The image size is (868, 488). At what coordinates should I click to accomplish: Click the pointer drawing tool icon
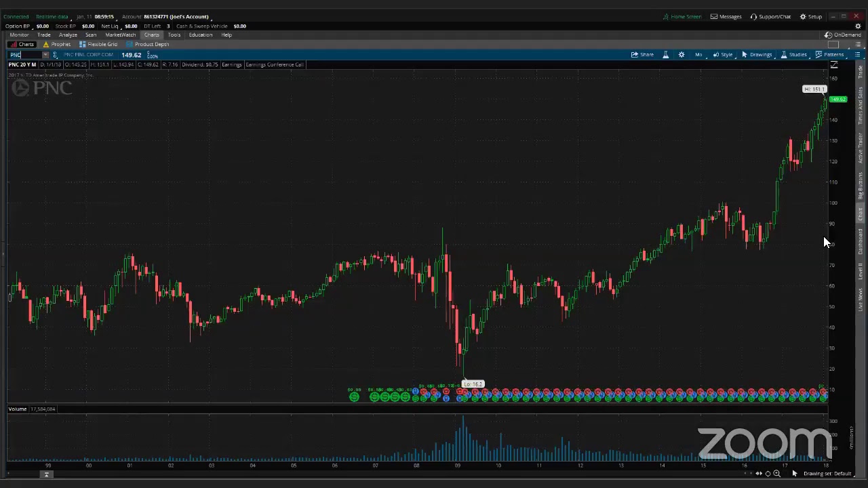point(795,473)
